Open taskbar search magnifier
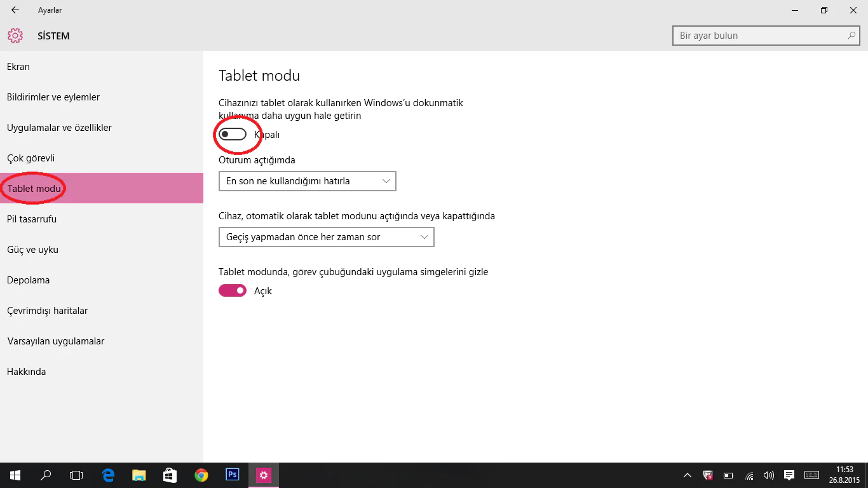The width and height of the screenshot is (868, 488). point(46,475)
